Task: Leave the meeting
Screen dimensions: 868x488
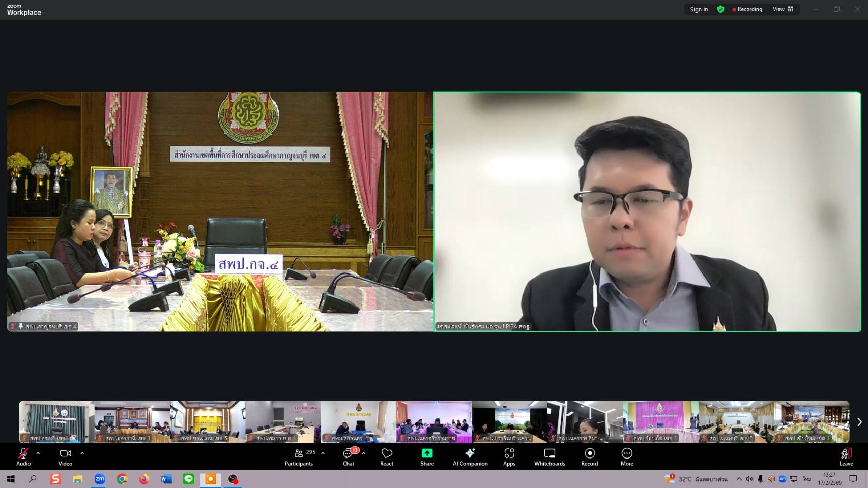Action: click(x=846, y=456)
